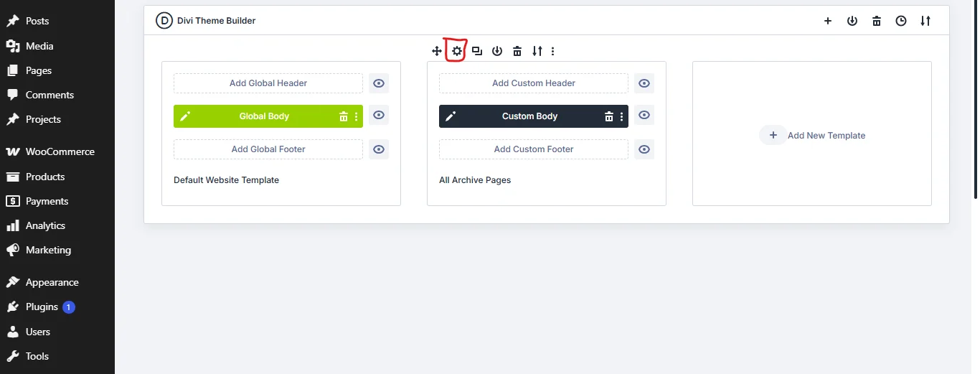Export template via template toolbar arrows icon
Viewport: 980px width, 374px height.
coord(537,51)
